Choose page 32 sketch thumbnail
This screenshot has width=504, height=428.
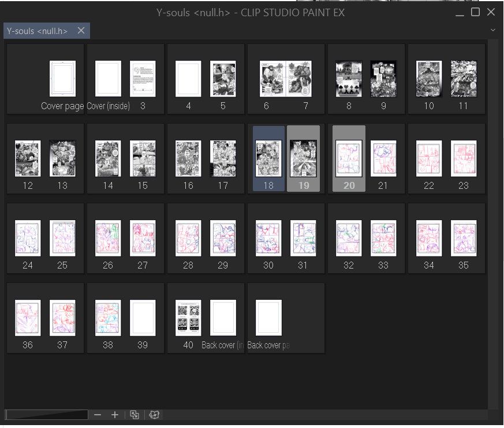pyautogui.click(x=349, y=239)
